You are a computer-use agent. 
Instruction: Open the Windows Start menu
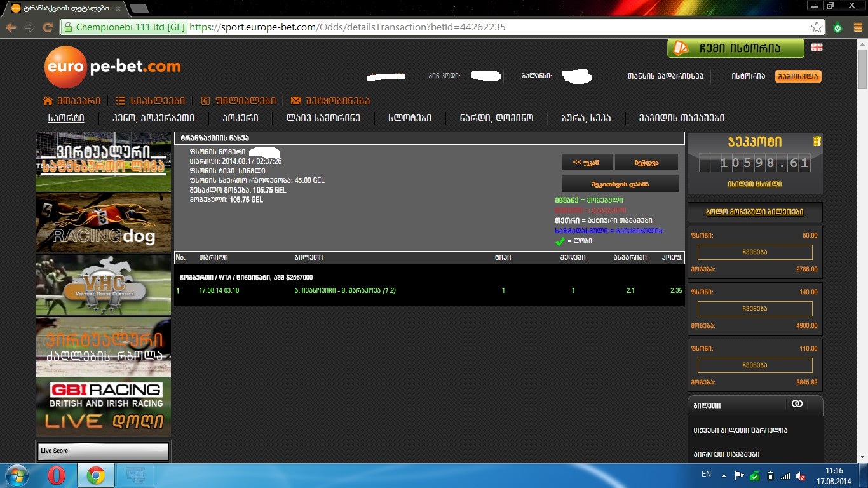17,475
